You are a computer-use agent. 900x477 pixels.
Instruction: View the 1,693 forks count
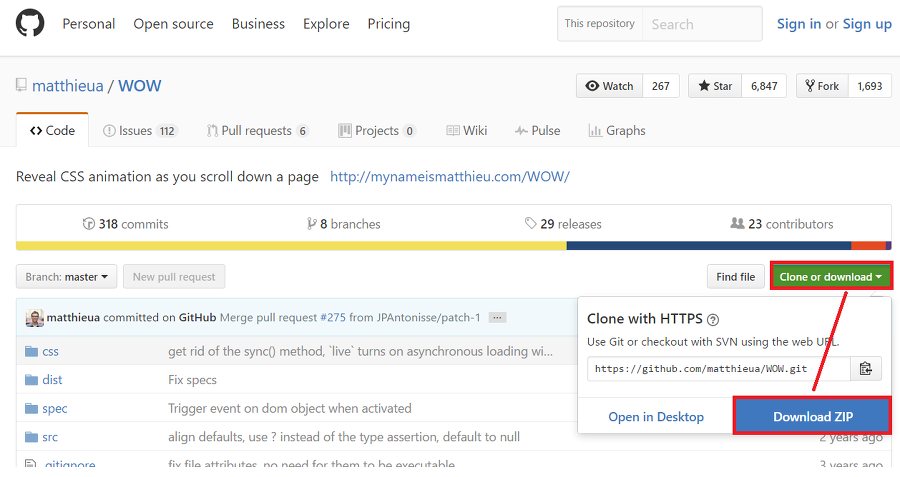(x=870, y=86)
